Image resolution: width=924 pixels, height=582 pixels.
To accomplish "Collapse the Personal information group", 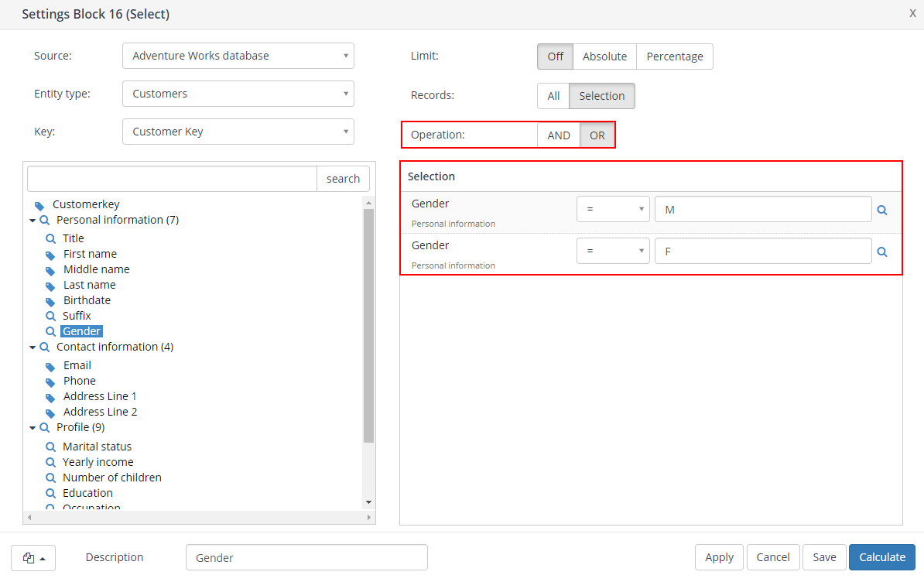I will coord(33,221).
